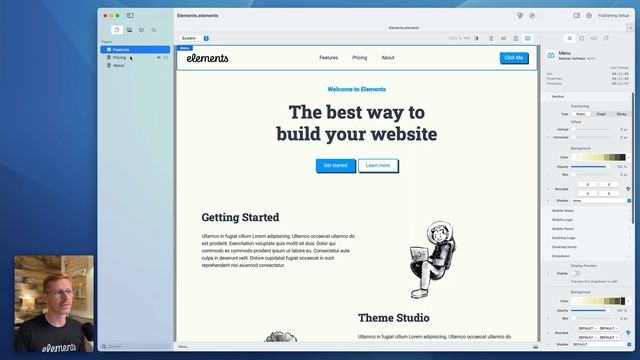This screenshot has height=360, width=640.
Task: Select the portrait tablet preview icon
Action: (x=516, y=38)
